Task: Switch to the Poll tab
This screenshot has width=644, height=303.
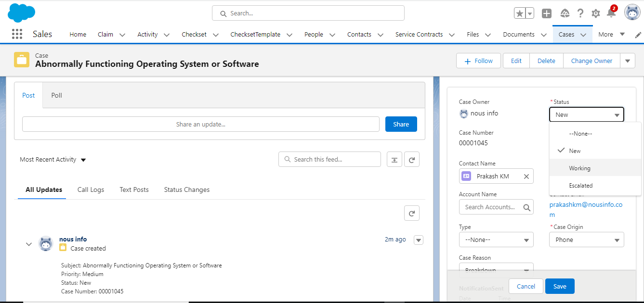Action: coord(57,95)
